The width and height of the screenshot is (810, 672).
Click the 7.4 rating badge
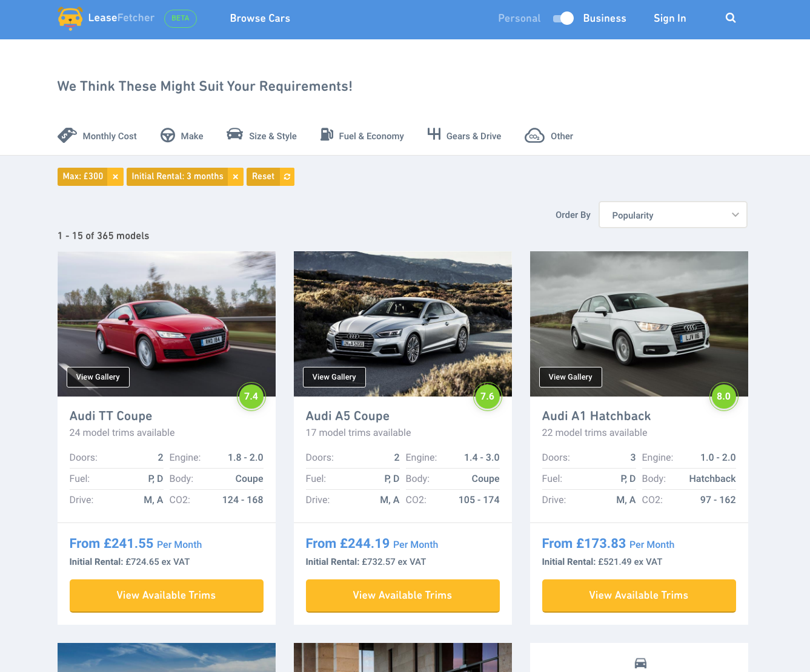[251, 397]
